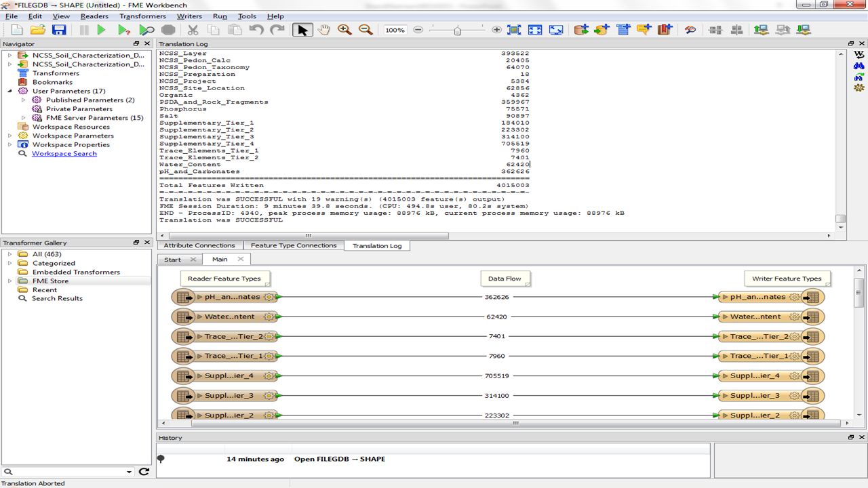Open the Writers menu

(x=189, y=16)
